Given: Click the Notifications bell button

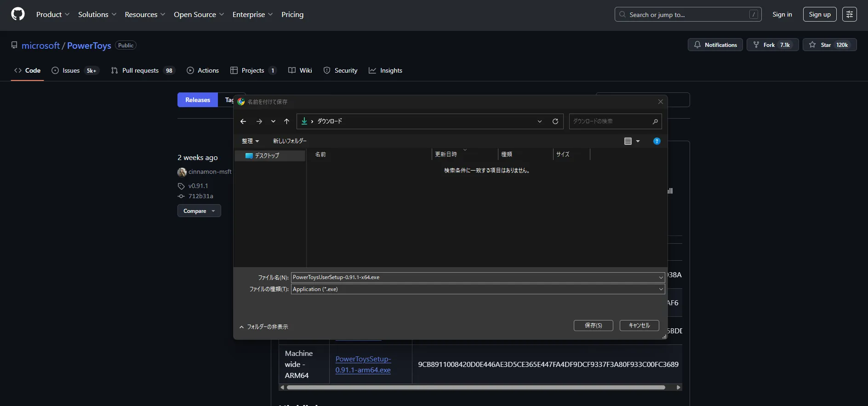Looking at the screenshot, I should coord(715,45).
